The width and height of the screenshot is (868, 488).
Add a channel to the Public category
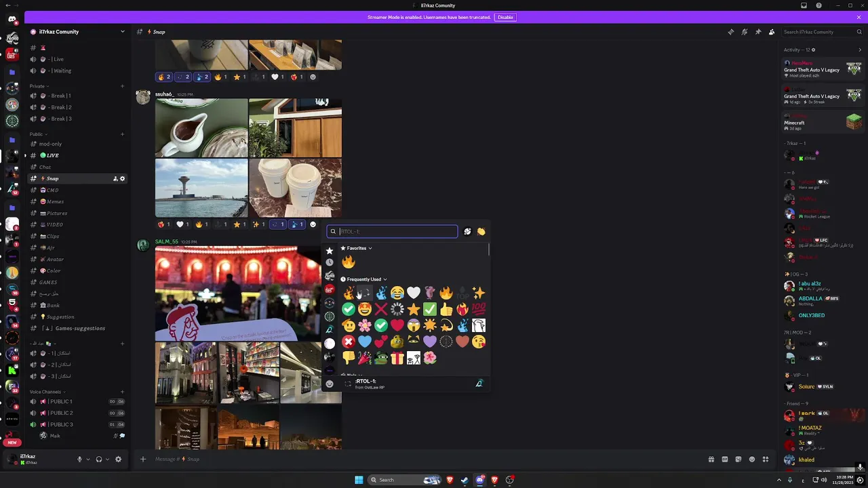123,134
